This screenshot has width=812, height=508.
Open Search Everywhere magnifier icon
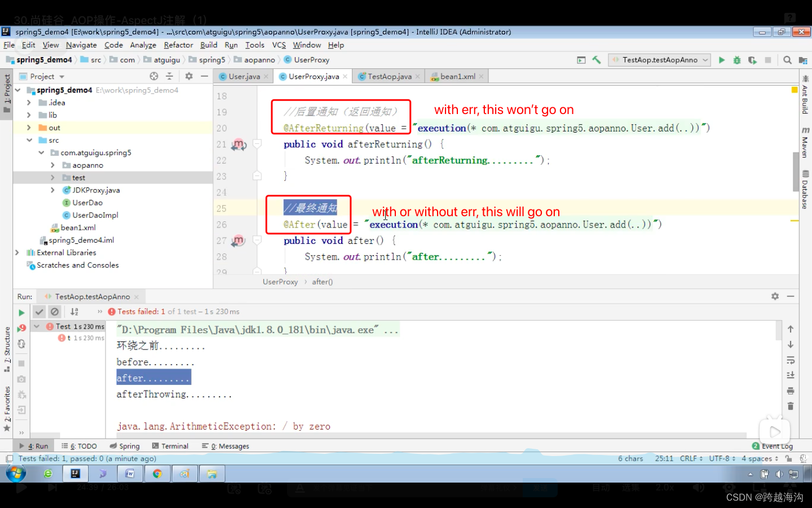tap(787, 60)
